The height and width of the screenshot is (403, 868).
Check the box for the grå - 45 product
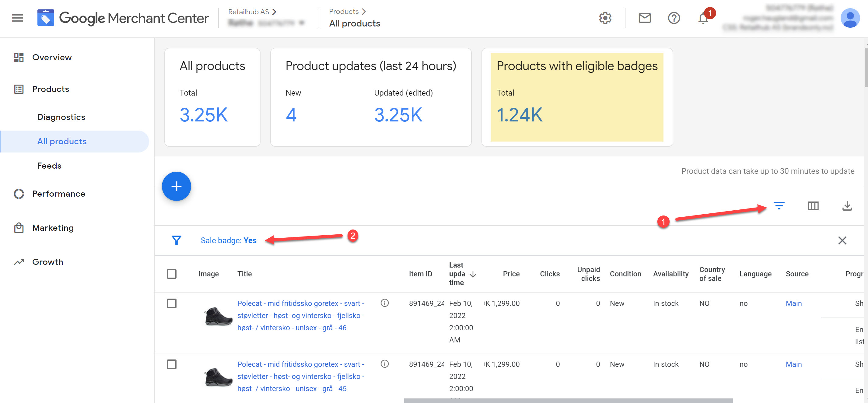(x=172, y=364)
